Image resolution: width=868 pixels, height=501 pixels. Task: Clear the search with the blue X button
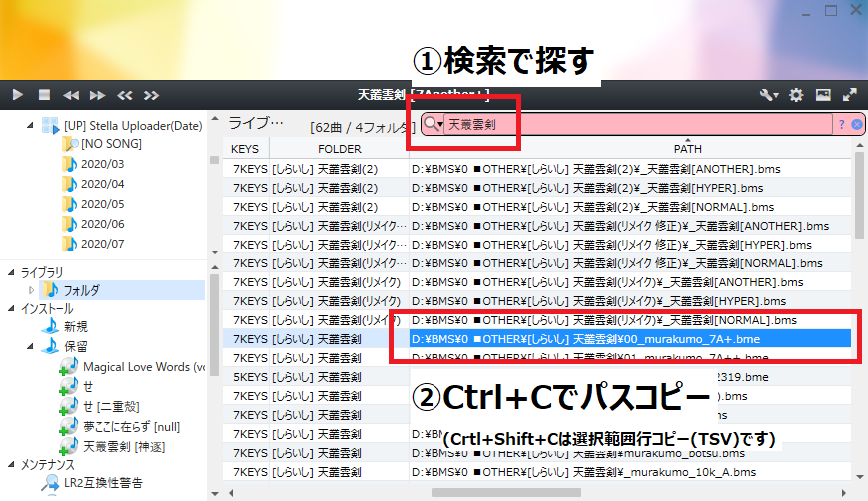[x=856, y=124]
